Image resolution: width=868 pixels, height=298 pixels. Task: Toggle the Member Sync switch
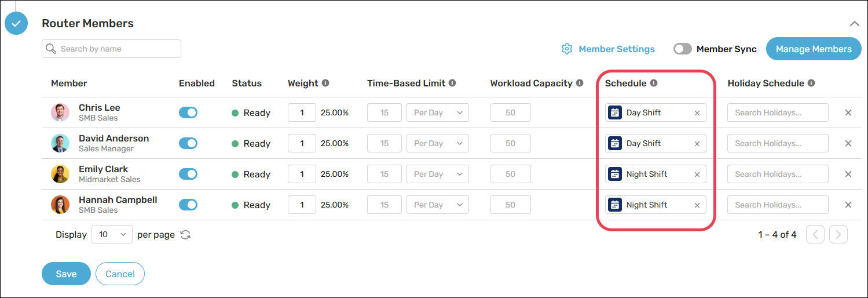pos(683,49)
